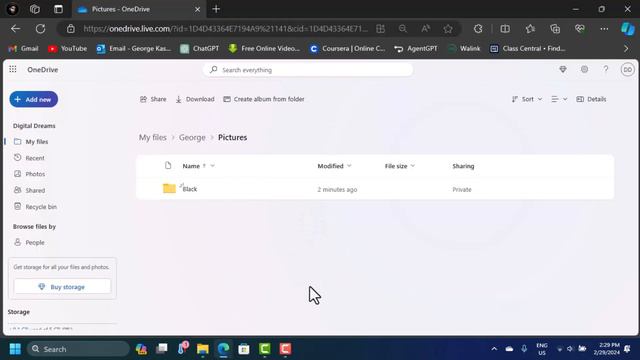Click the zoom magnifier icon in address bar
This screenshot has width=640, height=360.
tap(402, 29)
